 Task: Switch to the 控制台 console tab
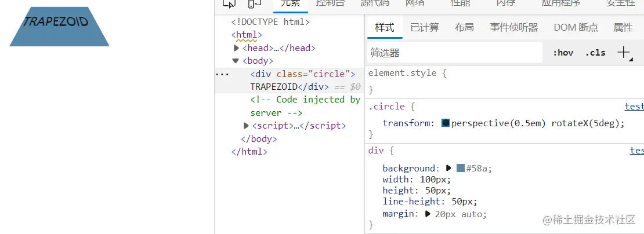[330, 3]
